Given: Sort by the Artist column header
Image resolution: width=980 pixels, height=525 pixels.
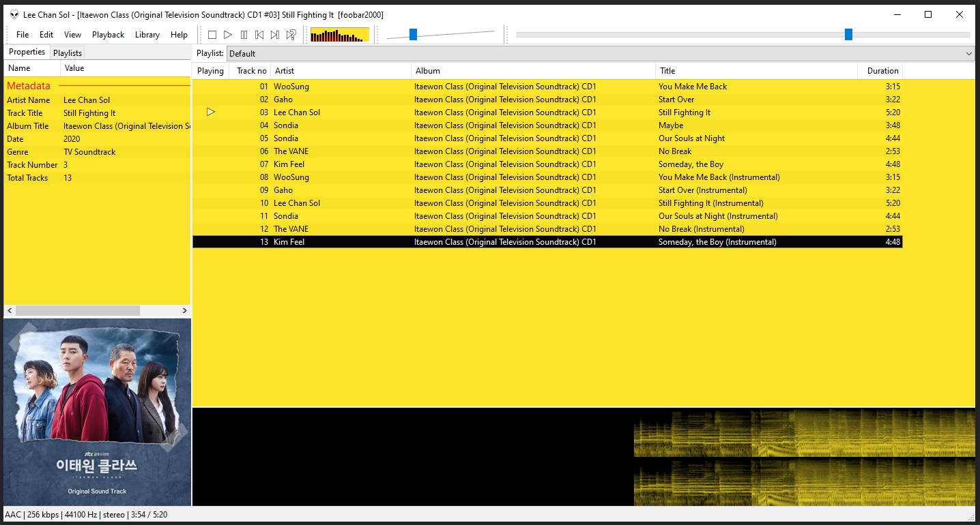Looking at the screenshot, I should pos(341,71).
